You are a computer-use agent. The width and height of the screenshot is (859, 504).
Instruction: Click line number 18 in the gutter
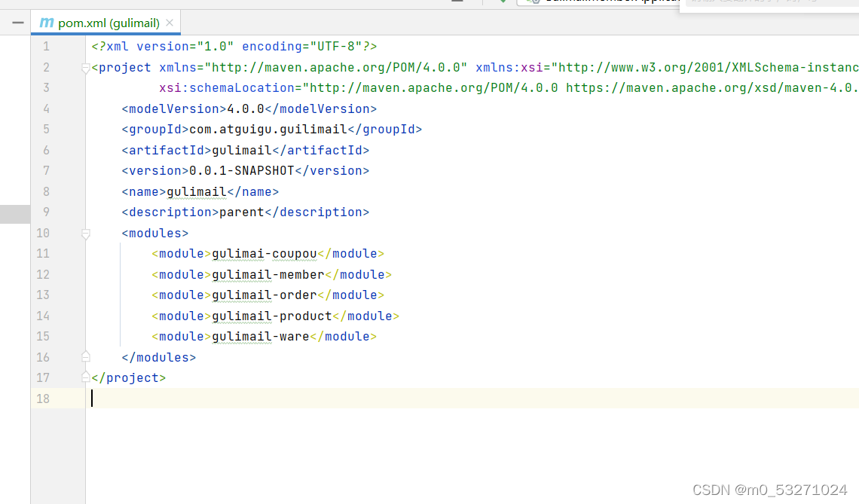[43, 399]
